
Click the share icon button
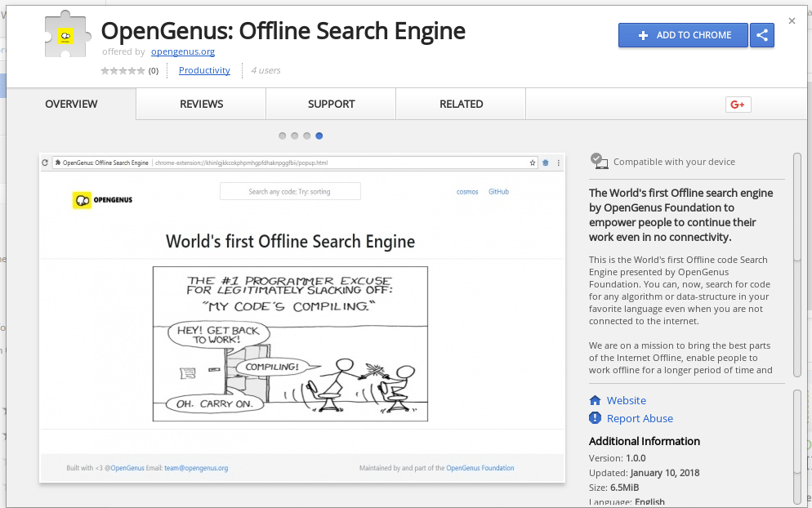coord(762,35)
